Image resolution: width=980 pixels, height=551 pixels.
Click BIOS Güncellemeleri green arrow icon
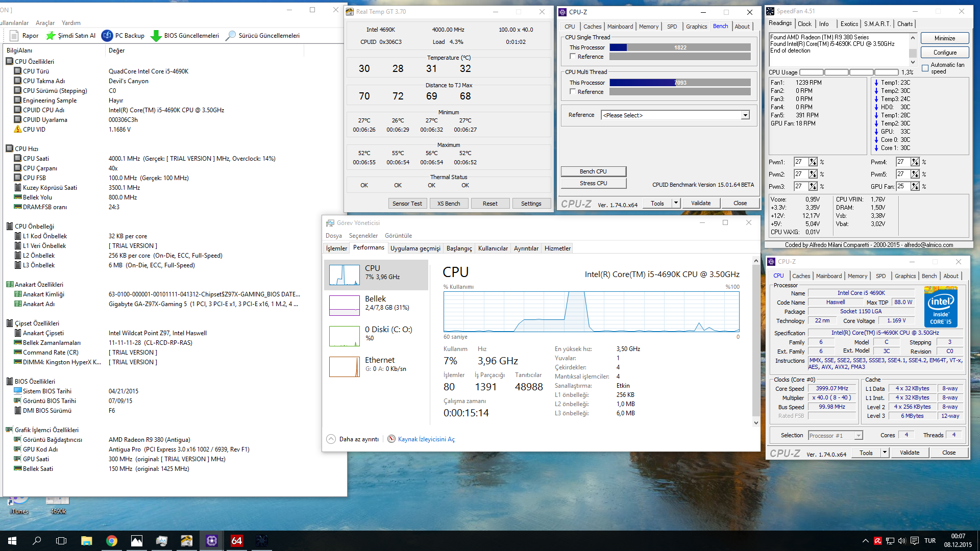pyautogui.click(x=156, y=36)
